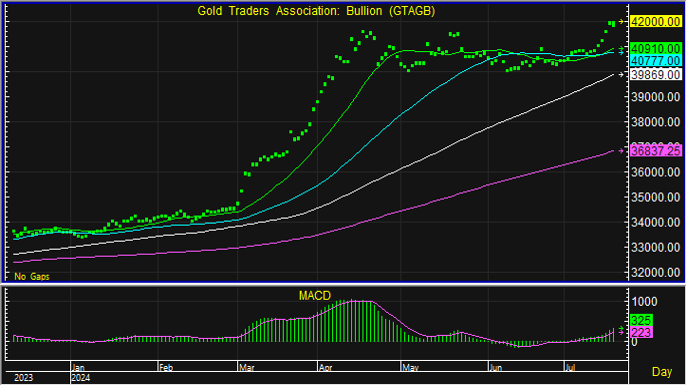The width and height of the screenshot is (687, 386).
Task: Click the yellow arrow marker beside 42000.00
Action: click(x=621, y=21)
